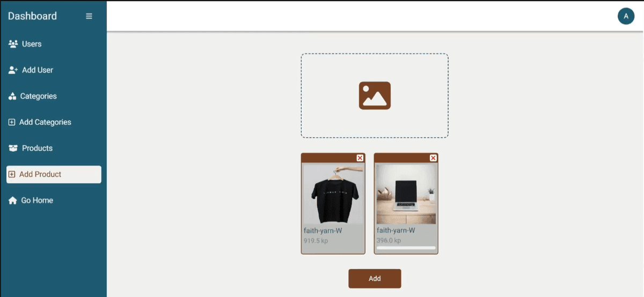Click the Categories shapes icon
Viewport: 644px width, 297px height.
[12, 96]
